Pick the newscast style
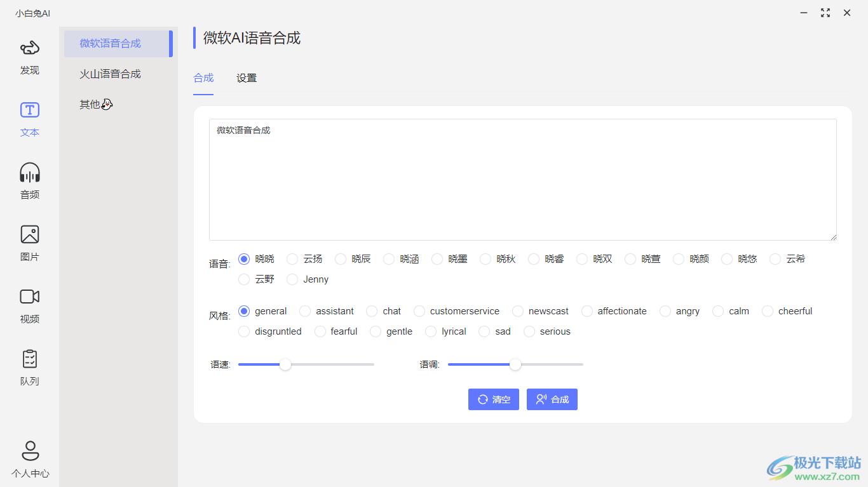This screenshot has height=487, width=868. 518,311
